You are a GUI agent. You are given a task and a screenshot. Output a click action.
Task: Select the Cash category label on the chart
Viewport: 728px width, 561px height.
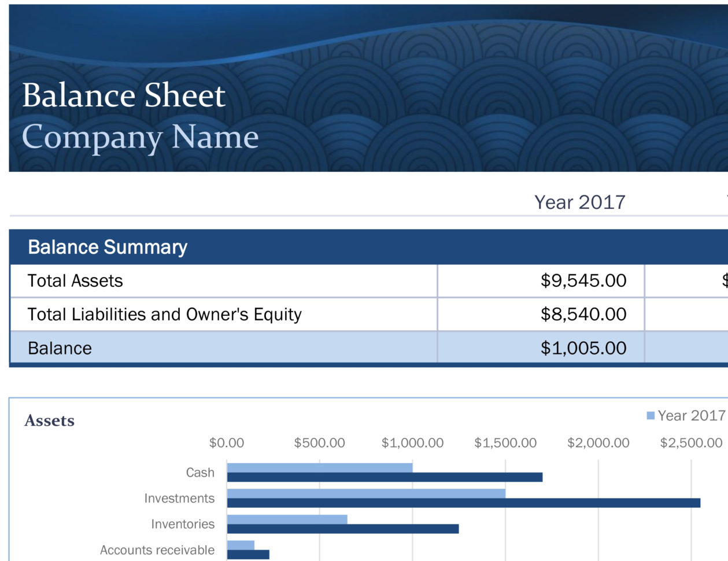tap(200, 472)
